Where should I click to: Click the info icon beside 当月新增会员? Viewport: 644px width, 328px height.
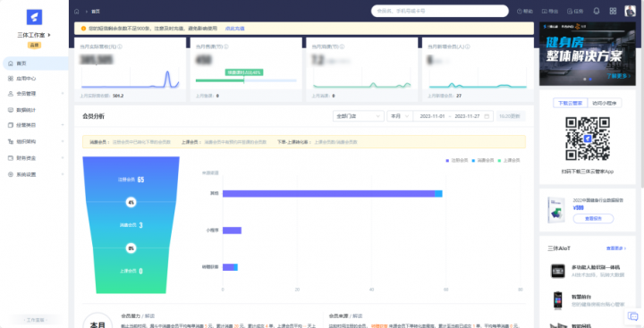[468, 46]
